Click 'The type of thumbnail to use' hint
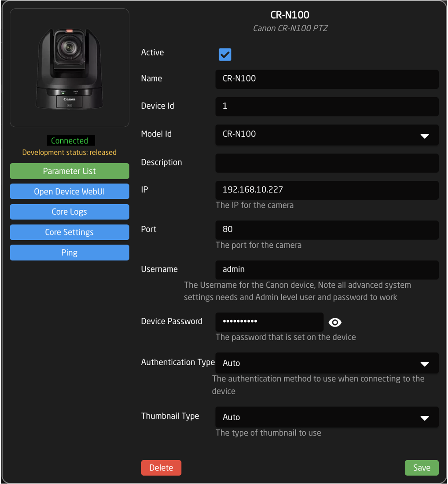 pos(268,433)
